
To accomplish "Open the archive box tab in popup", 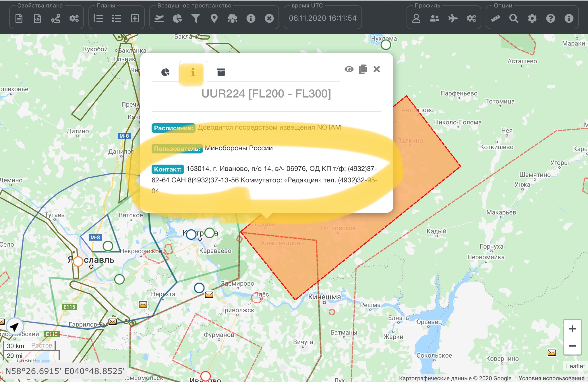I will 221,72.
